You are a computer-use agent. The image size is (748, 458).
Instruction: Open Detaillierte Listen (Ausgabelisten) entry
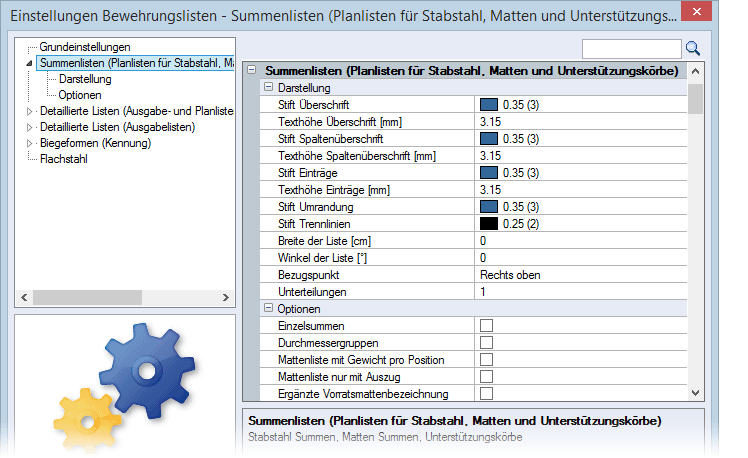(x=117, y=127)
